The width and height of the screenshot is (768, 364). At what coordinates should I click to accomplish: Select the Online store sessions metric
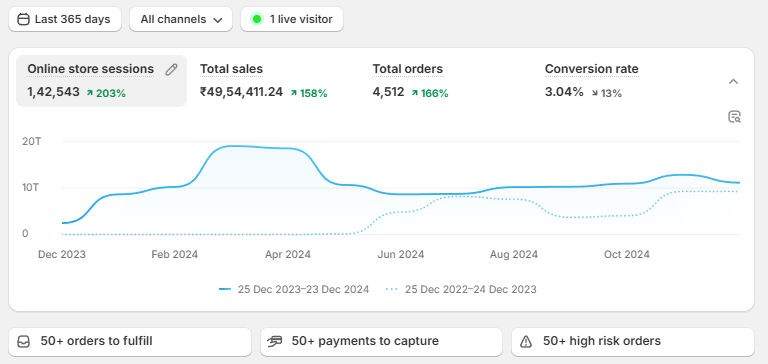coord(101,81)
